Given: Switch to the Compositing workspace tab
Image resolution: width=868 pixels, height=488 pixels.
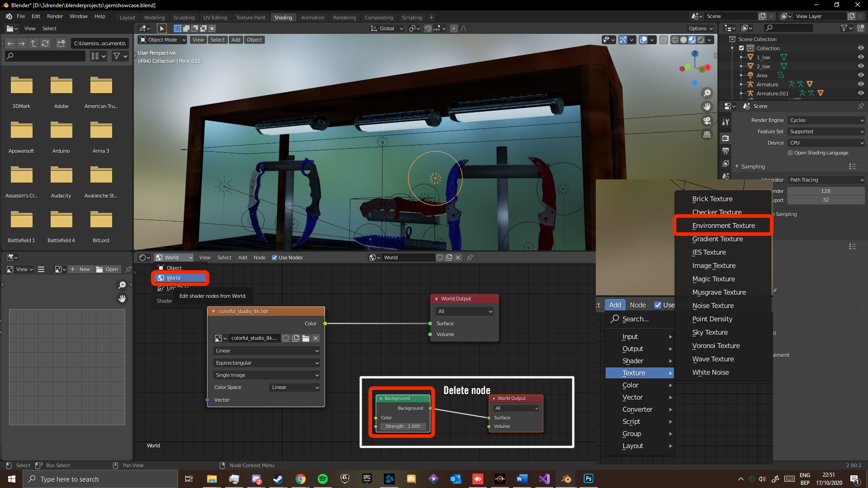Looking at the screenshot, I should 378,18.
